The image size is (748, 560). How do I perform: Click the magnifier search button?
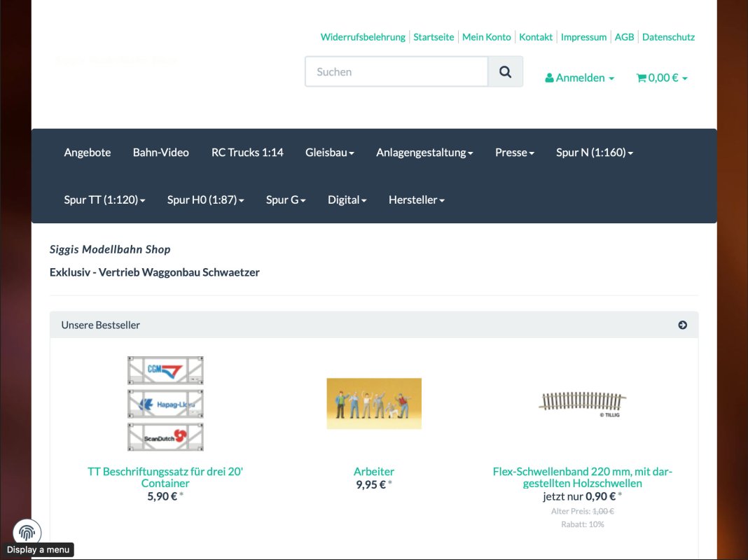point(505,72)
